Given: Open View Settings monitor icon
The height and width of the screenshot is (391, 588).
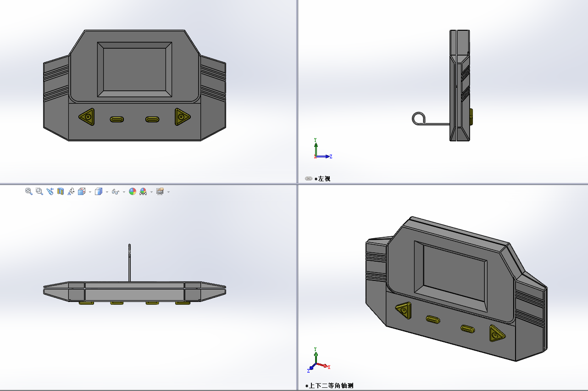Looking at the screenshot, I should 160,191.
